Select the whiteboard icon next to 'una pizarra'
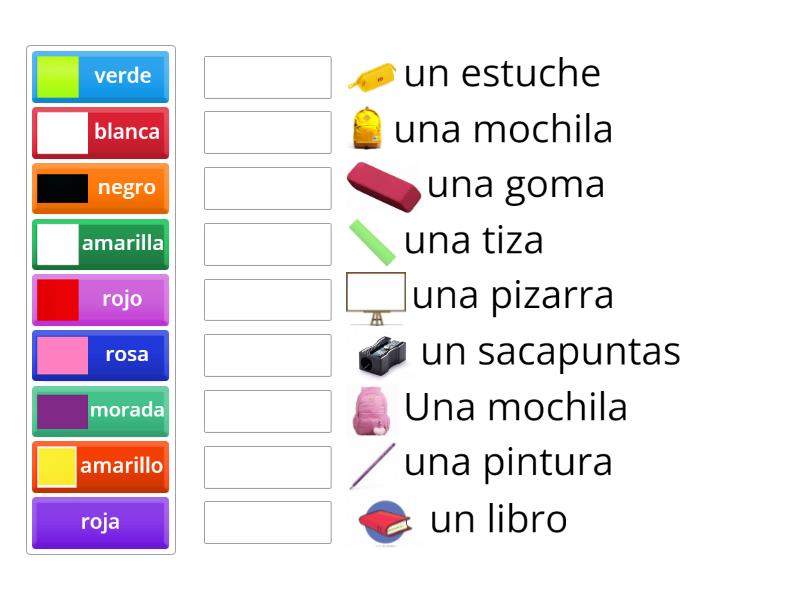Viewport: 800px width, 600px height. point(377,295)
